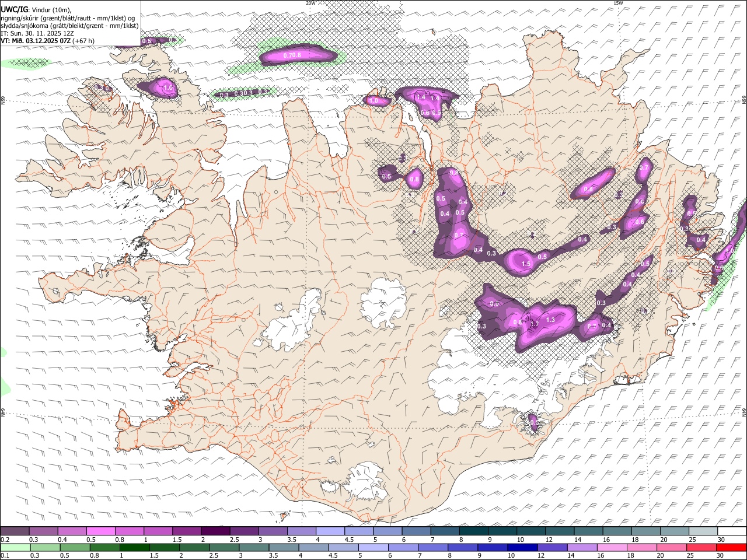Viewport: 747px width, 560px height.
Task: Click the 'VT: Mið. 03.12.2025 07Z' valid time
Action: coord(36,41)
